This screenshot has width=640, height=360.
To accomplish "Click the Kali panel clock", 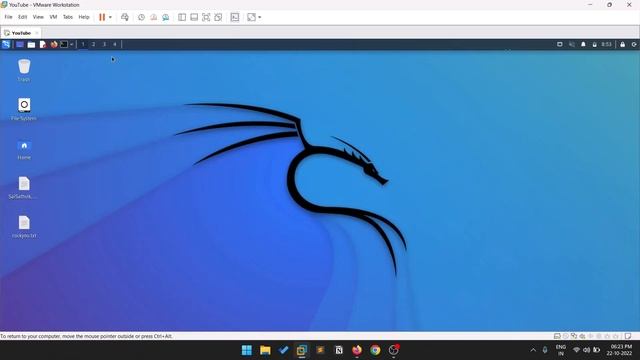I will click(606, 44).
